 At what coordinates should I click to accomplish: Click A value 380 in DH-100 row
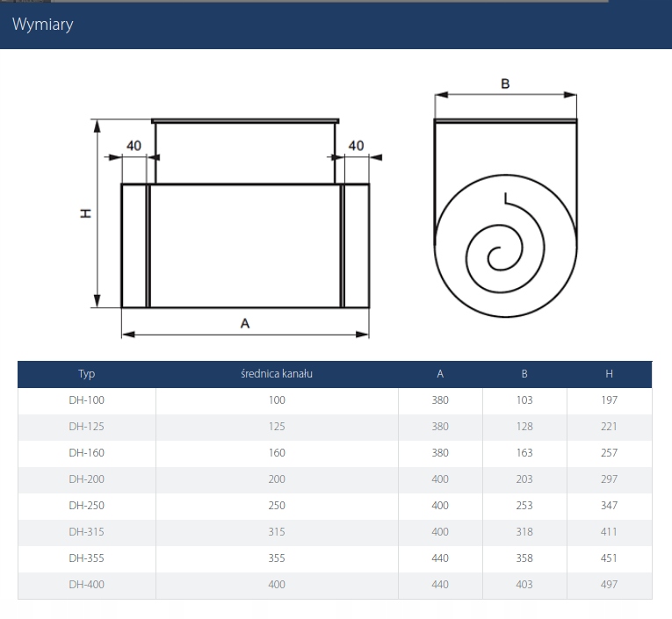pyautogui.click(x=440, y=400)
